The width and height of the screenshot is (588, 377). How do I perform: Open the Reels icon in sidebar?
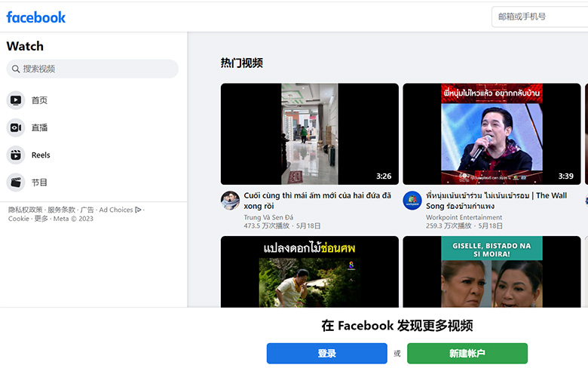pyautogui.click(x=16, y=155)
